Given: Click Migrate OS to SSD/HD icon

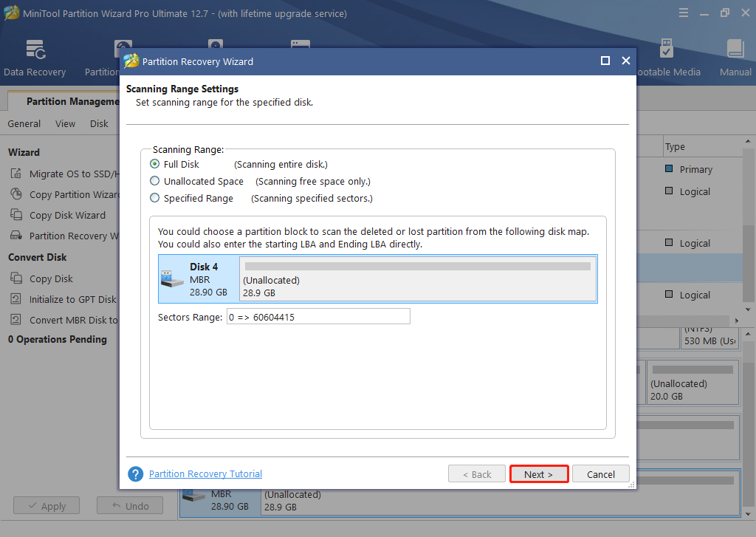Looking at the screenshot, I should pyautogui.click(x=16, y=173).
